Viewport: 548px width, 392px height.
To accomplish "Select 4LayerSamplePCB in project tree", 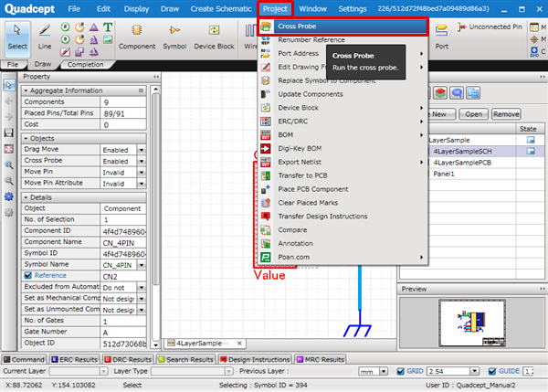I will pyautogui.click(x=461, y=163).
